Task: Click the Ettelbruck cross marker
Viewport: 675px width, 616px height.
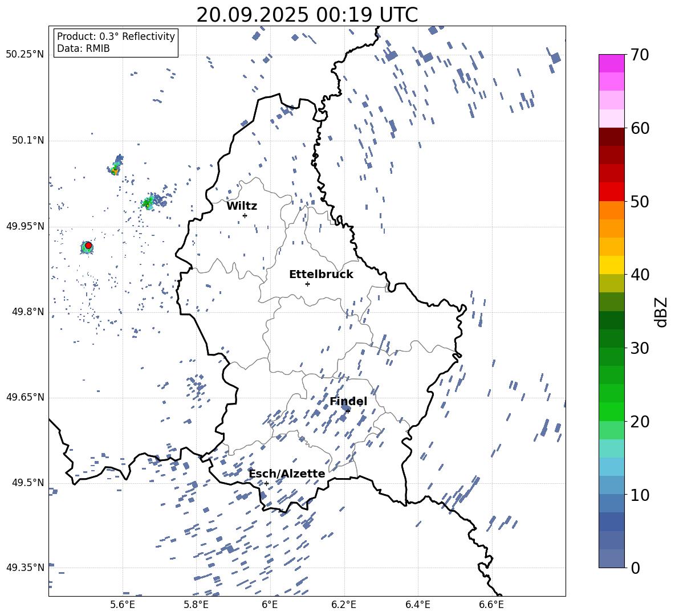Action: [x=307, y=284]
